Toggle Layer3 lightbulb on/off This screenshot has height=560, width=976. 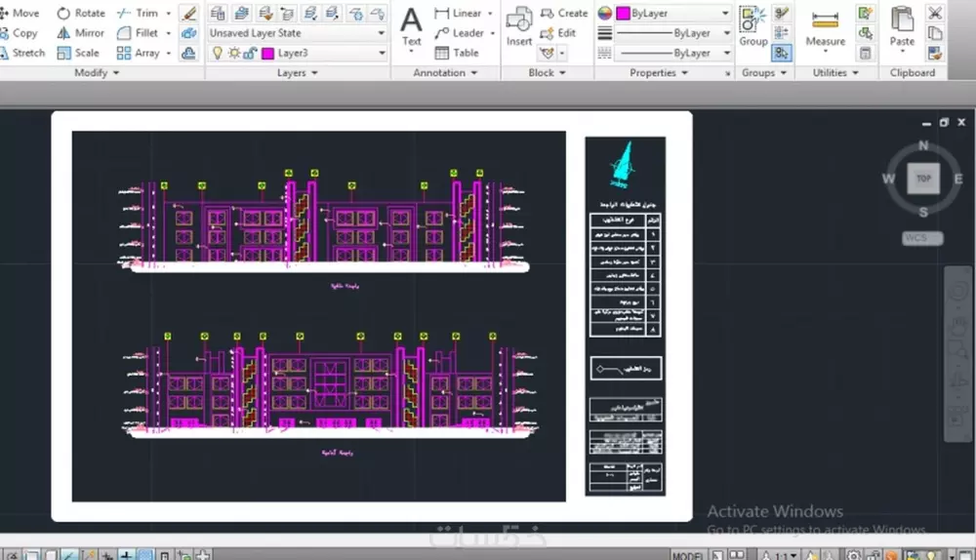click(218, 54)
